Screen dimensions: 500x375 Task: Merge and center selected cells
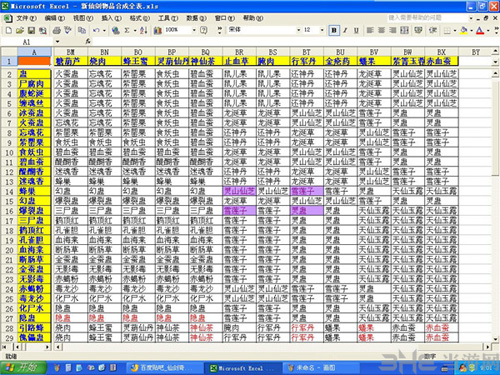405,30
